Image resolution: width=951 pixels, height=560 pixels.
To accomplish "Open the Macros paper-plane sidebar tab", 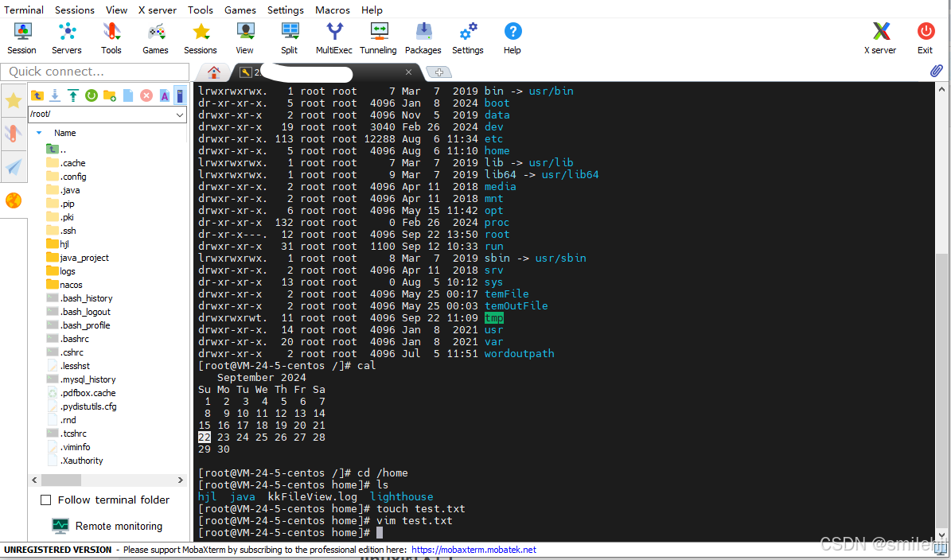I will pyautogui.click(x=14, y=167).
